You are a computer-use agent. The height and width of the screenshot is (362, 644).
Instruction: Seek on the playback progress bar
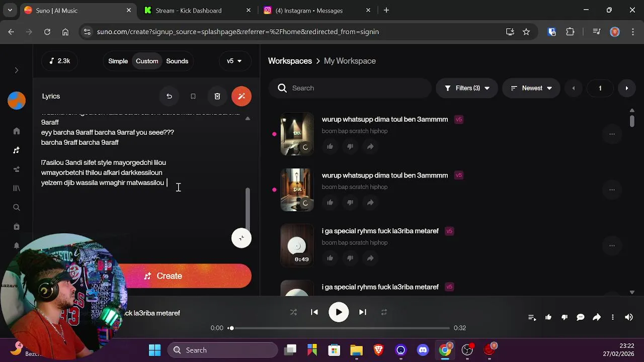[340, 328]
